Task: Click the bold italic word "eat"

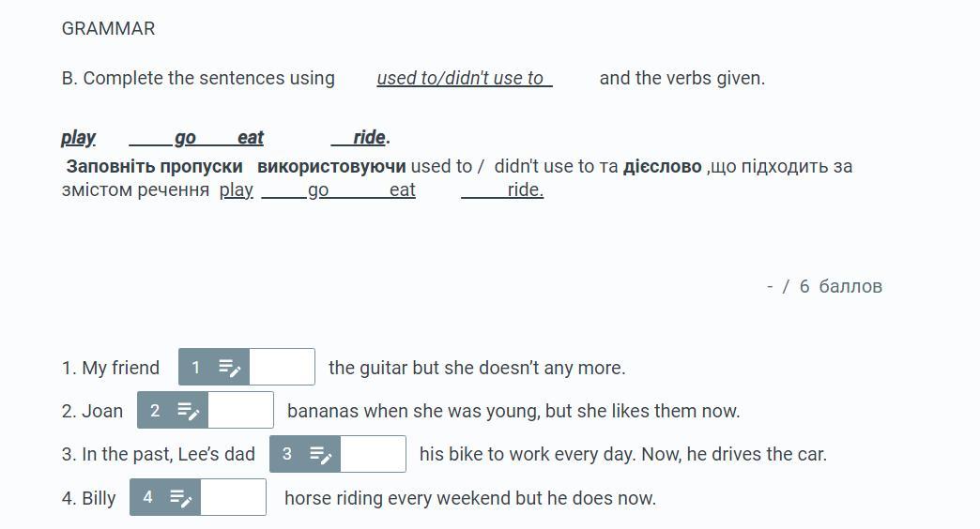Action: (x=251, y=137)
